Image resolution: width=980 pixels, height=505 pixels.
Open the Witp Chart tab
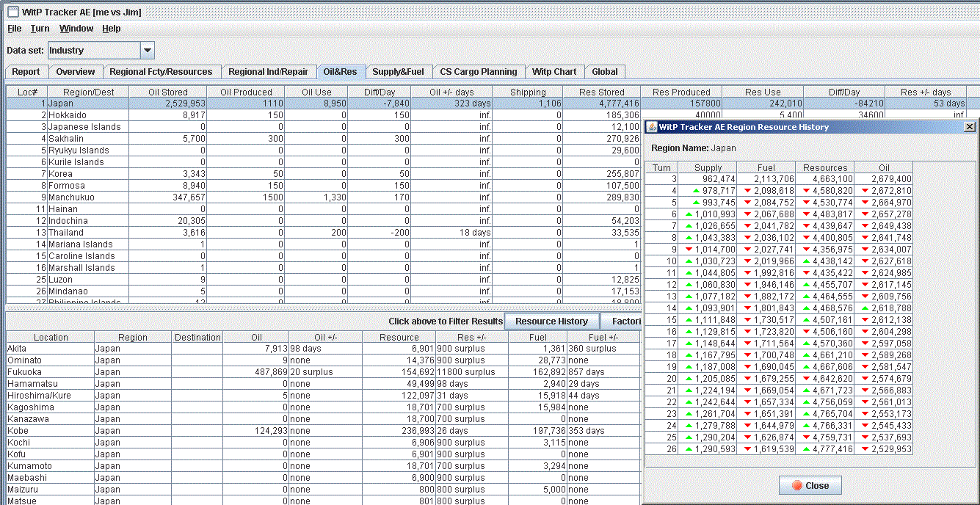click(554, 72)
